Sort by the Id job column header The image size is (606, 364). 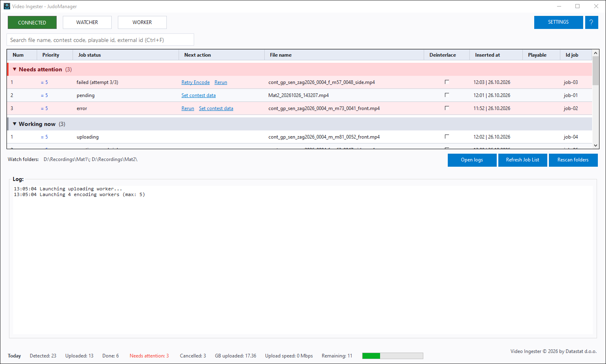tap(576, 55)
